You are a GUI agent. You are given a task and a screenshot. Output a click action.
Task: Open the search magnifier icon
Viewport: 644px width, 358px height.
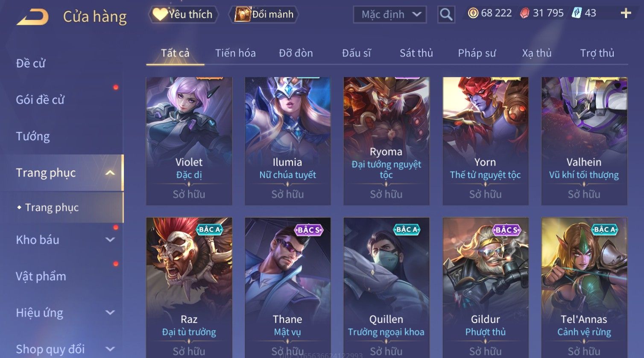coord(446,15)
